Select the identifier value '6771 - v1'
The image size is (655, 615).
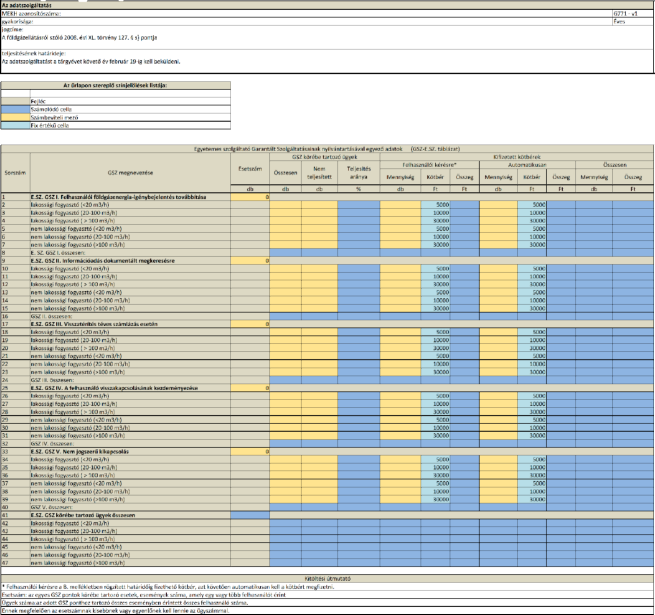[625, 13]
